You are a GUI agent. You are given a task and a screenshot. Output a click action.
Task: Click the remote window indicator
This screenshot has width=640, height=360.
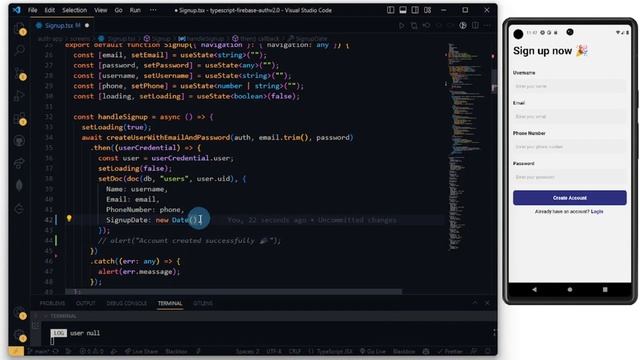click(16, 351)
